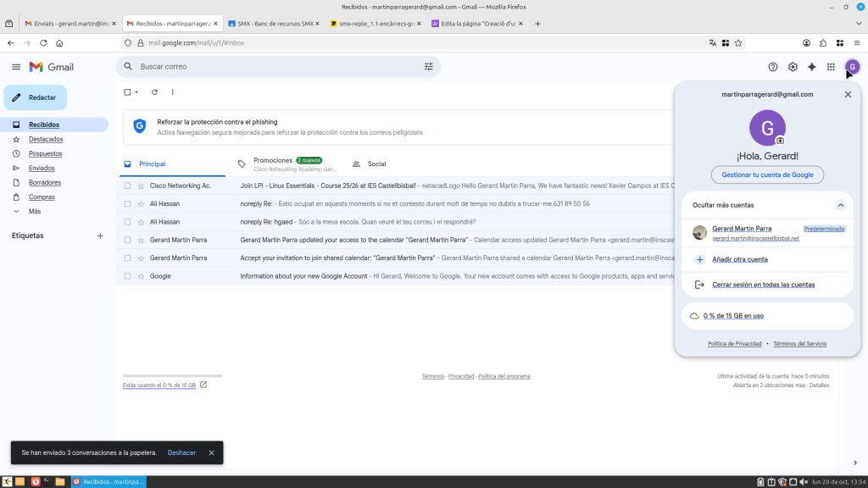This screenshot has height=488, width=868.
Task: Click the storage usage '0 % de 15 GB'
Action: pos(732,316)
